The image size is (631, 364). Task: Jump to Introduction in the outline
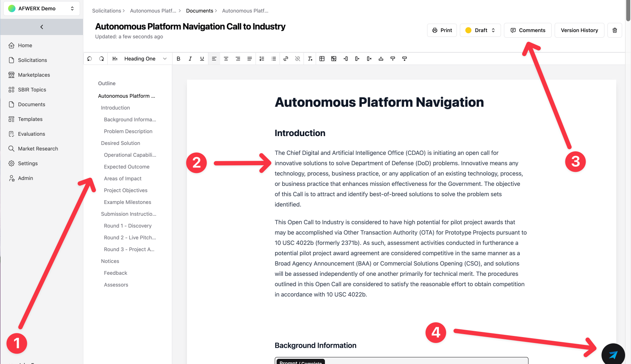click(115, 108)
